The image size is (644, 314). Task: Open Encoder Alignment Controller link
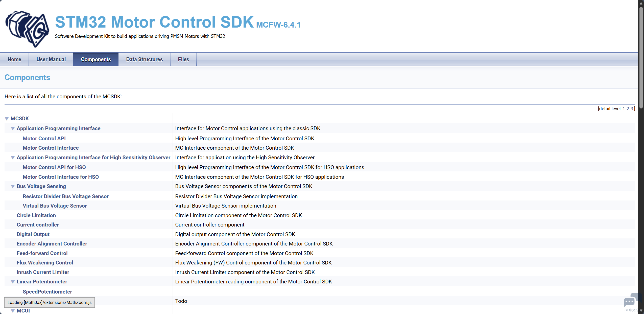tap(52, 244)
